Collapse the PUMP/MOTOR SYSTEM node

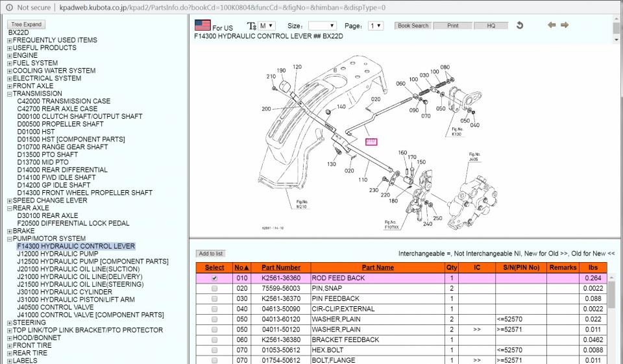coord(10,239)
